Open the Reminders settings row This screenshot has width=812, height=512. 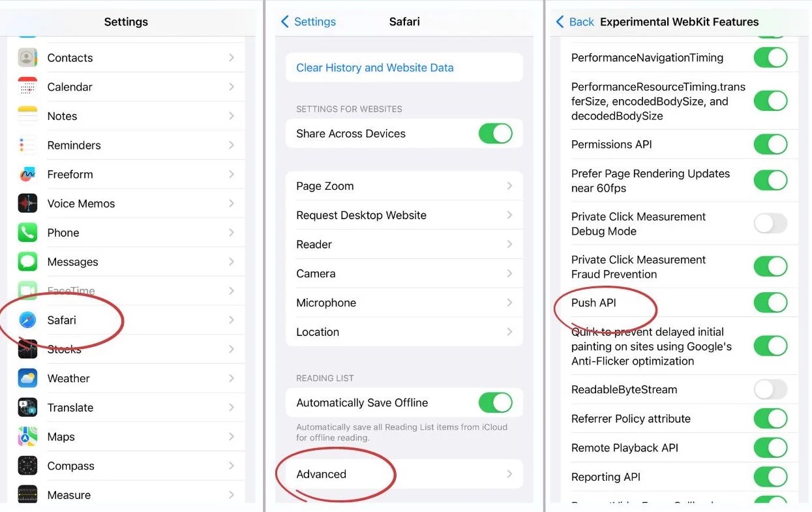click(127, 145)
